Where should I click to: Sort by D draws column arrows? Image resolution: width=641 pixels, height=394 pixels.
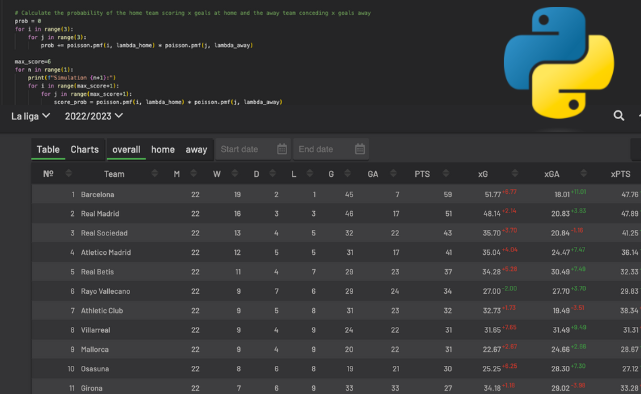point(272,173)
